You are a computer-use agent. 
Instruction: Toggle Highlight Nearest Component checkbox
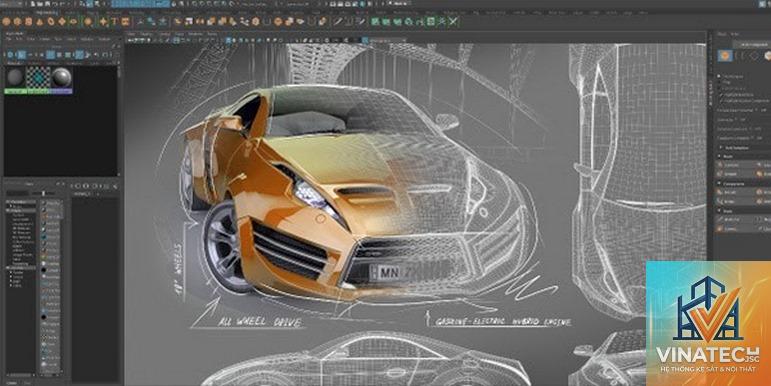point(720,100)
